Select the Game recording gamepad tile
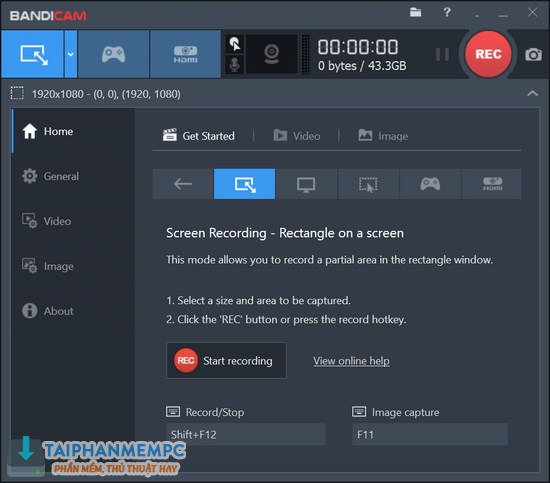Image resolution: width=550 pixels, height=483 pixels. [430, 184]
